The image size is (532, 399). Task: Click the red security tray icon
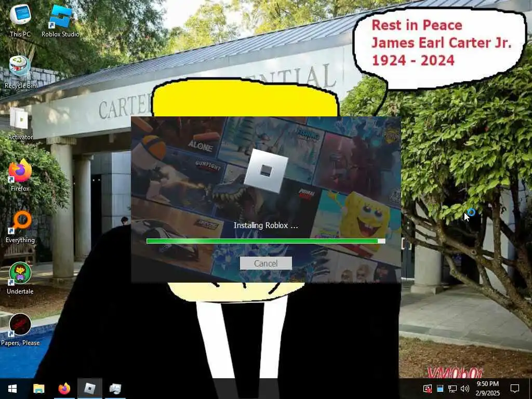click(428, 389)
